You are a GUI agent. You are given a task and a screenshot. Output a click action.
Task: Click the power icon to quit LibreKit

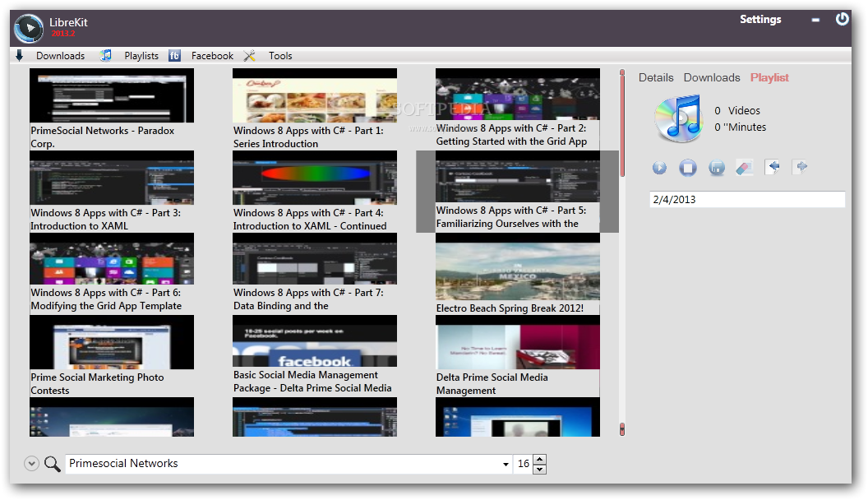[842, 20]
